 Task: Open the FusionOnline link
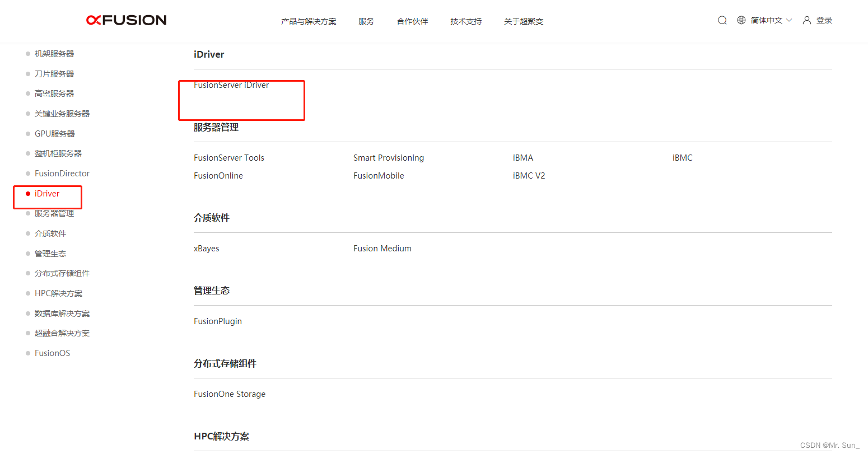(x=218, y=176)
